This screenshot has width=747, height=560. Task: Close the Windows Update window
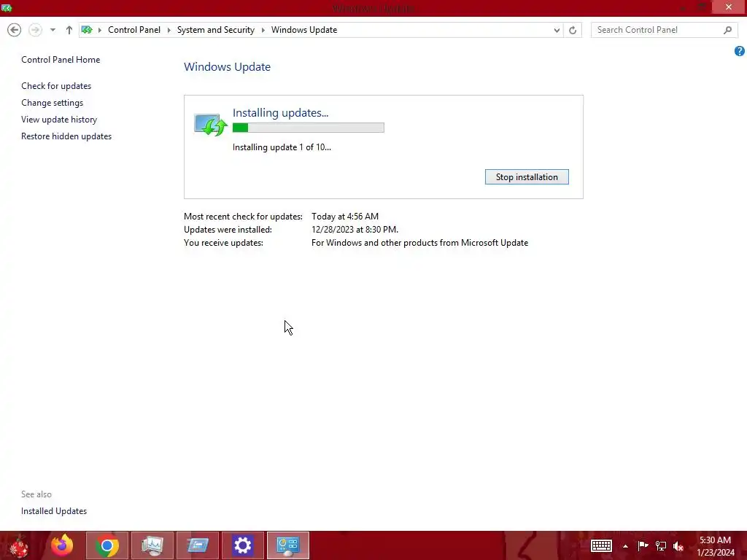[x=729, y=7]
